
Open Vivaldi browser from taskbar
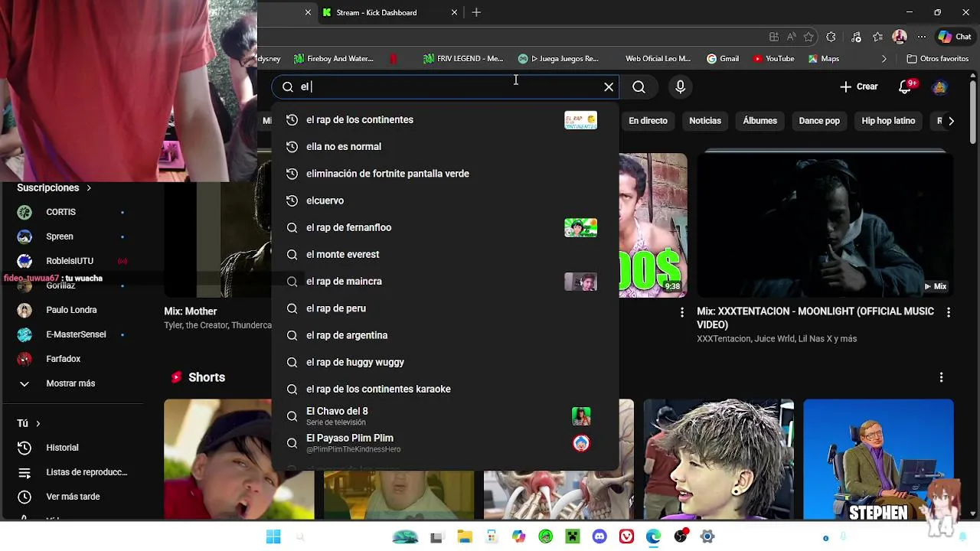point(626,537)
